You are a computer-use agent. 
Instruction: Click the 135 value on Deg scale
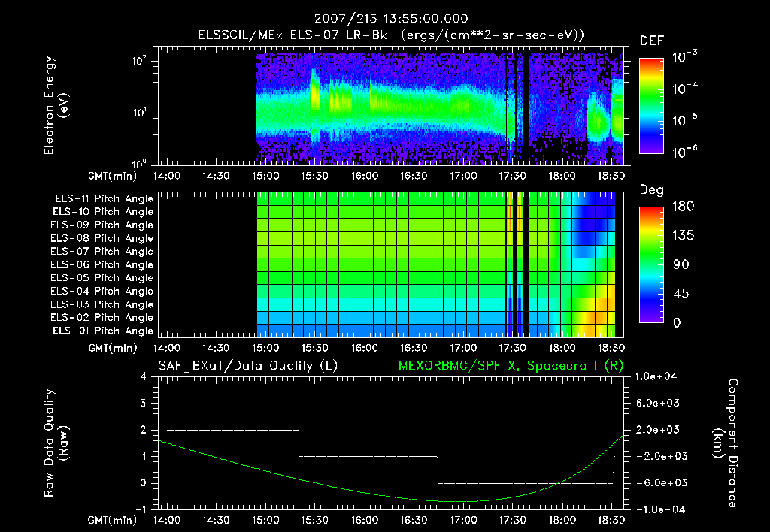point(683,236)
